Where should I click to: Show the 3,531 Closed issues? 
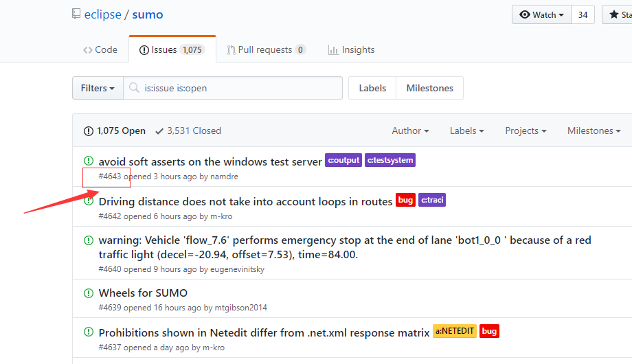(x=188, y=130)
